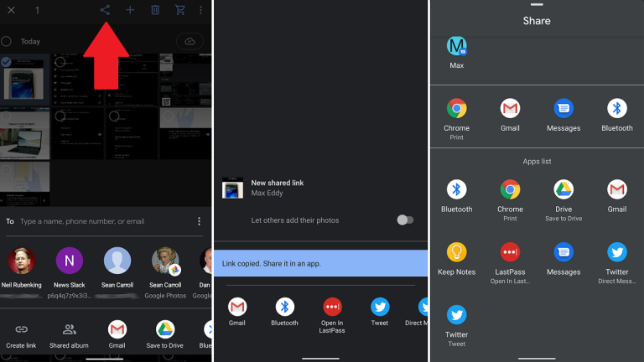Tap the plus add-to icon in the top bar
This screenshot has width=644, height=362.
(x=130, y=10)
